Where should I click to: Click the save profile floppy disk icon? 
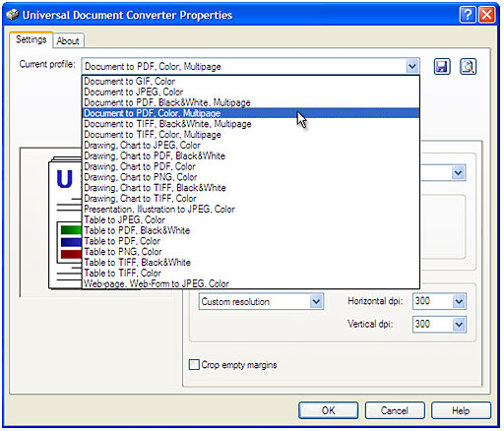442,67
